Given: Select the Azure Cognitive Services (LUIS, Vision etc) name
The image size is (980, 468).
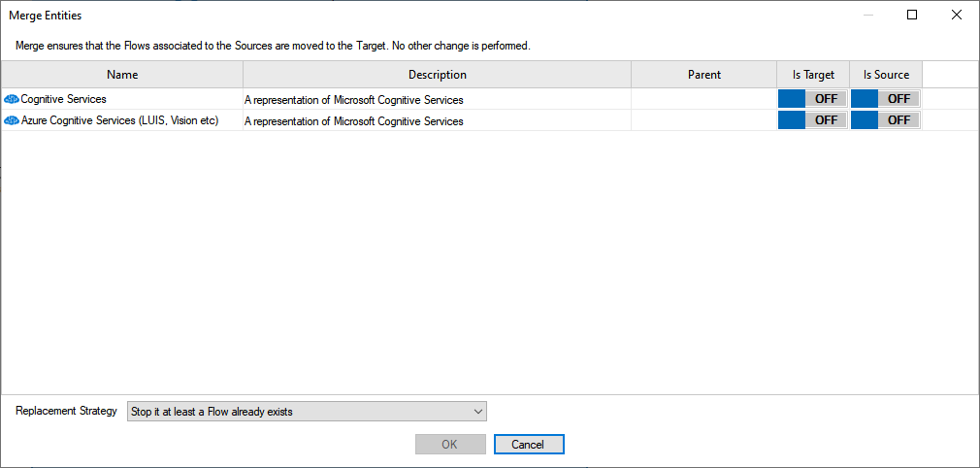Looking at the screenshot, I should pyautogui.click(x=119, y=120).
